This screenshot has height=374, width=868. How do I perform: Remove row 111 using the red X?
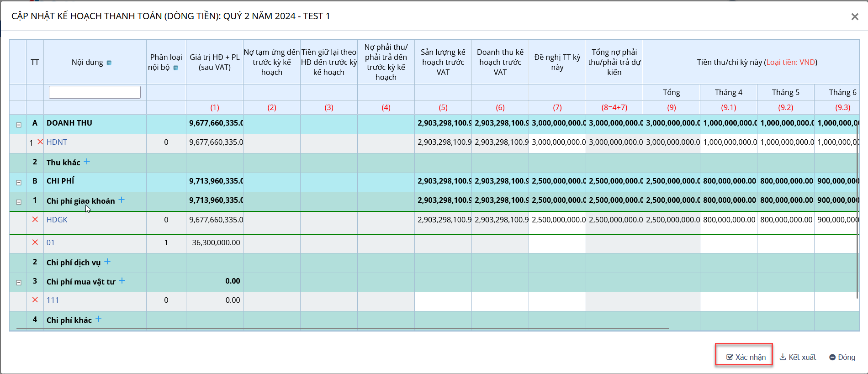click(35, 300)
